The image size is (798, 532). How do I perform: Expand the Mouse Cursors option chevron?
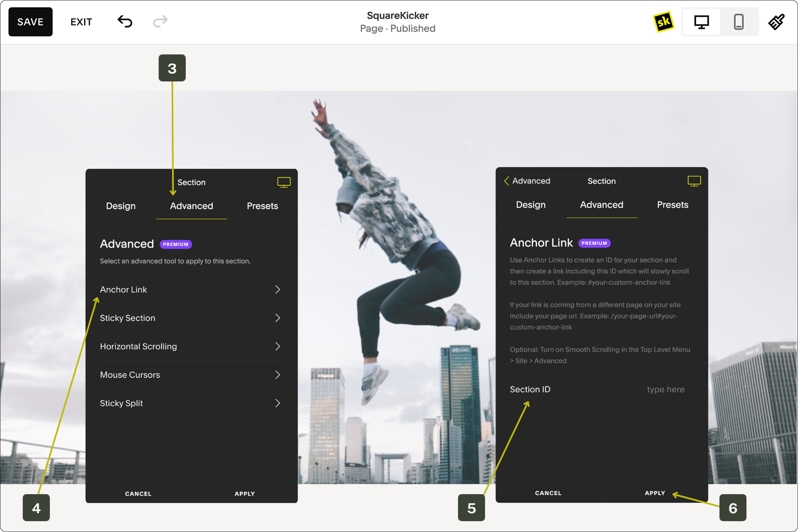[278, 375]
